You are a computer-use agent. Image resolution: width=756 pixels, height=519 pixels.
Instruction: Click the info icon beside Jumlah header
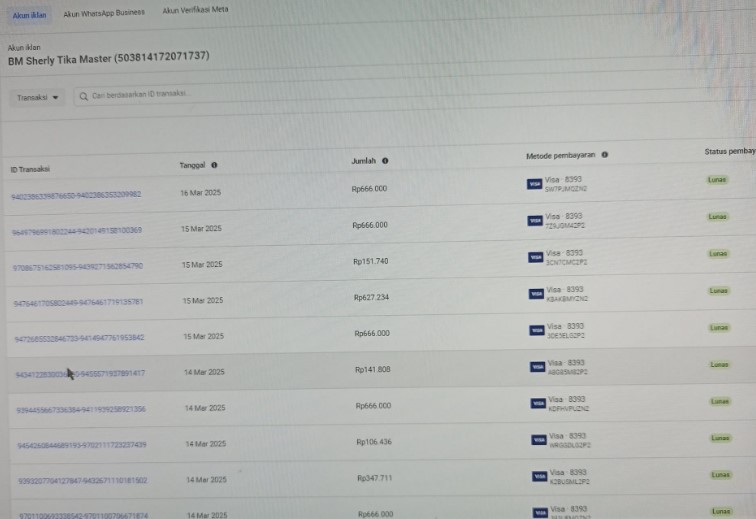pos(386,161)
